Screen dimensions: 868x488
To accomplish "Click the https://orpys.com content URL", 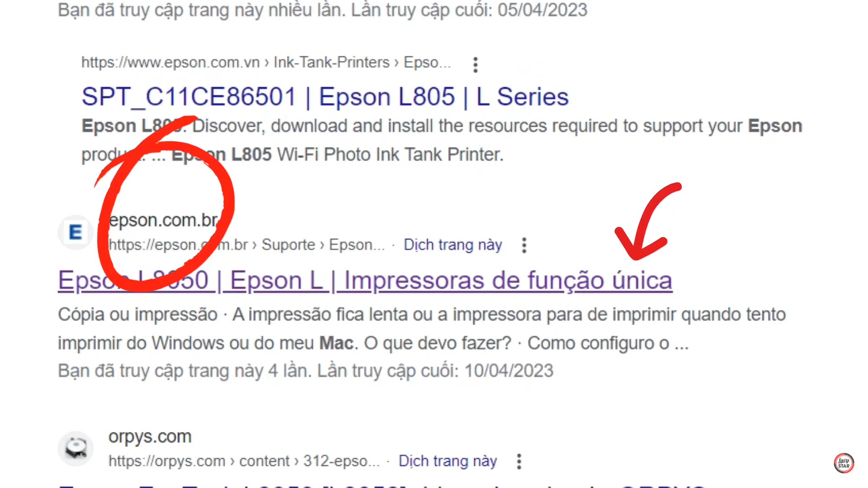I will coord(244,461).
